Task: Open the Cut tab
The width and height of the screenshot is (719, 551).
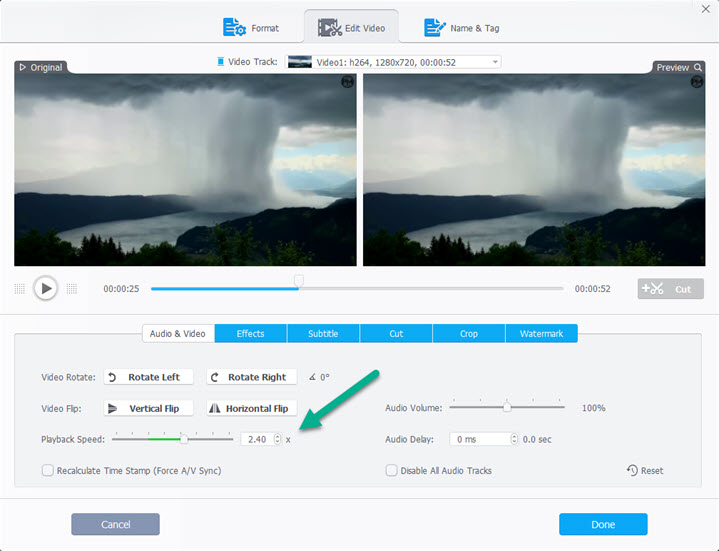Action: pyautogui.click(x=396, y=334)
